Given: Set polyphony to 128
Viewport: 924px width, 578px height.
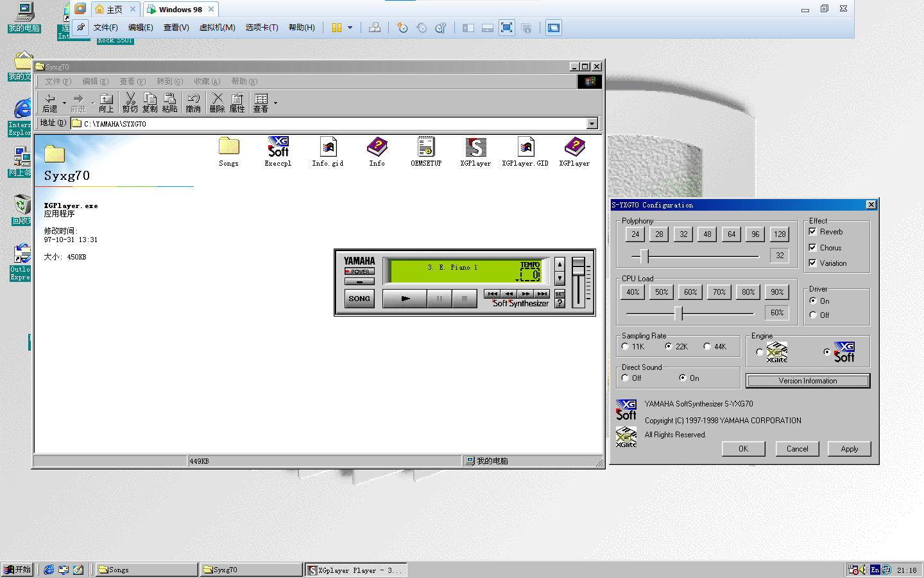Looking at the screenshot, I should pyautogui.click(x=780, y=234).
